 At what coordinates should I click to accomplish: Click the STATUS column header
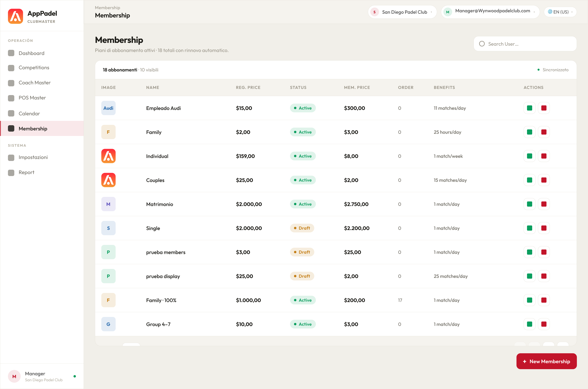click(x=298, y=87)
